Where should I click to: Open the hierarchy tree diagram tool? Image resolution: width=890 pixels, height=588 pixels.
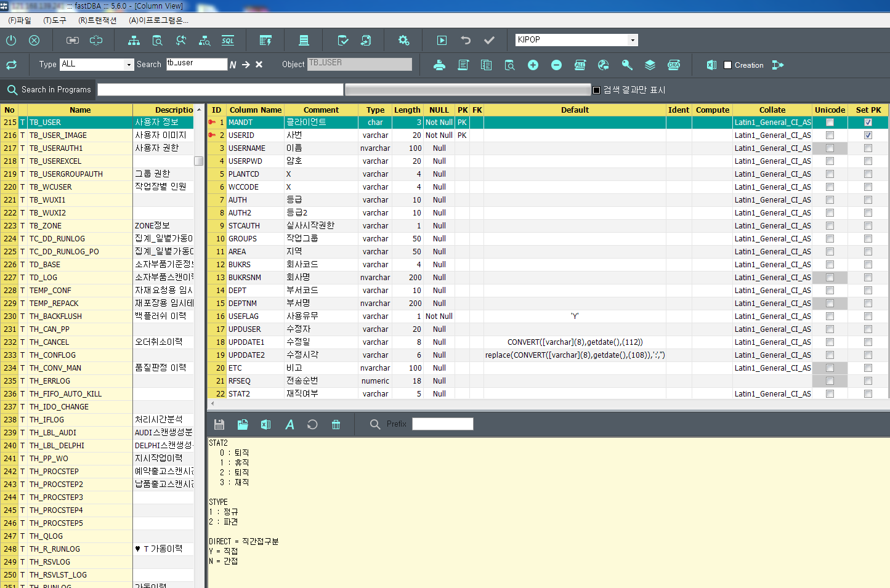click(134, 40)
